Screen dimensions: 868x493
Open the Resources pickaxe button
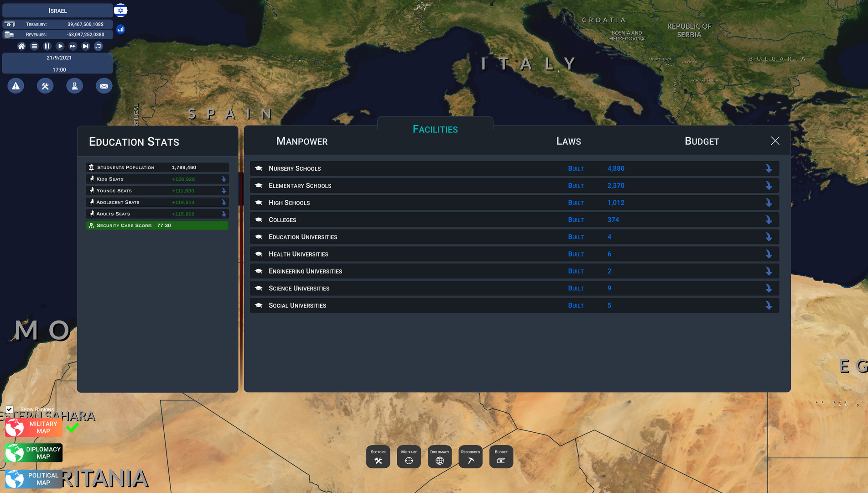[x=470, y=456]
